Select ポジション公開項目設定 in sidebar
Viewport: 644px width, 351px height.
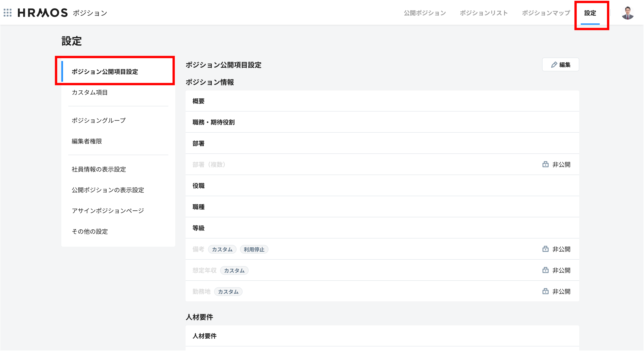[118, 72]
